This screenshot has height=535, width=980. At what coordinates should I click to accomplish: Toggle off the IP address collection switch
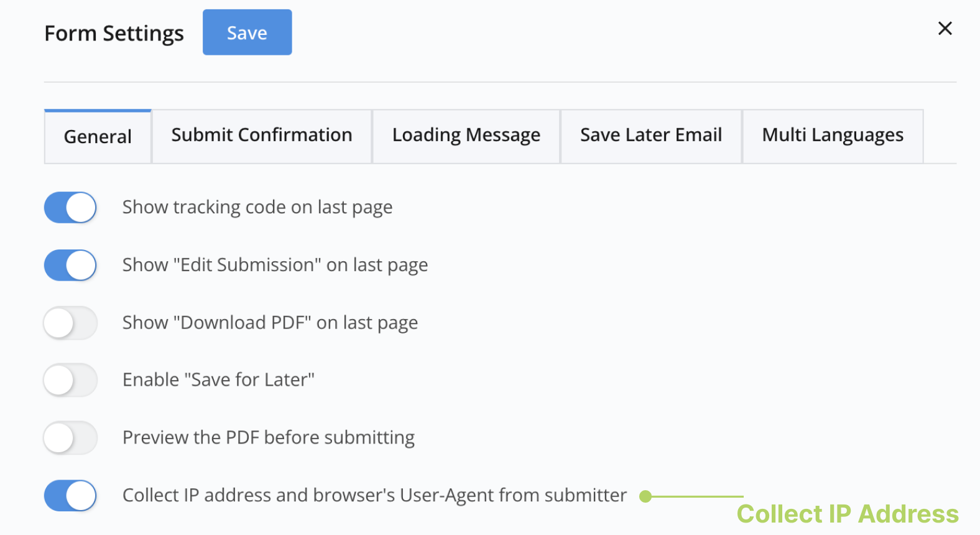tap(70, 496)
